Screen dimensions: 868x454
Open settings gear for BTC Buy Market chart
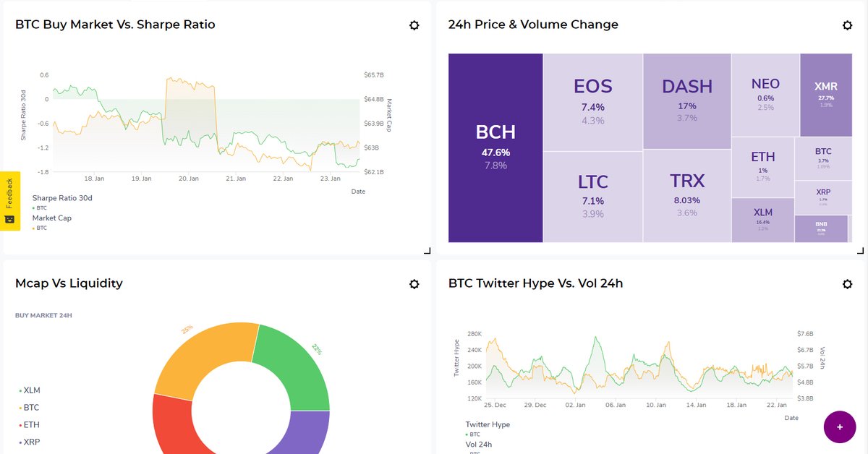coord(414,25)
